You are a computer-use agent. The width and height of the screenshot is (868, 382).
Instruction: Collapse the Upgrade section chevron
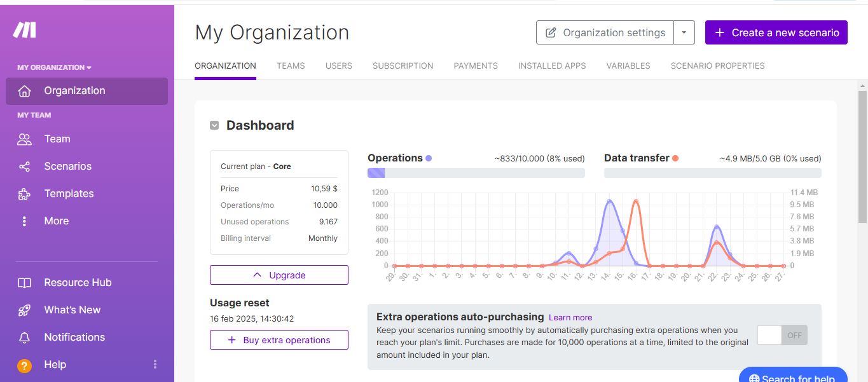point(257,275)
